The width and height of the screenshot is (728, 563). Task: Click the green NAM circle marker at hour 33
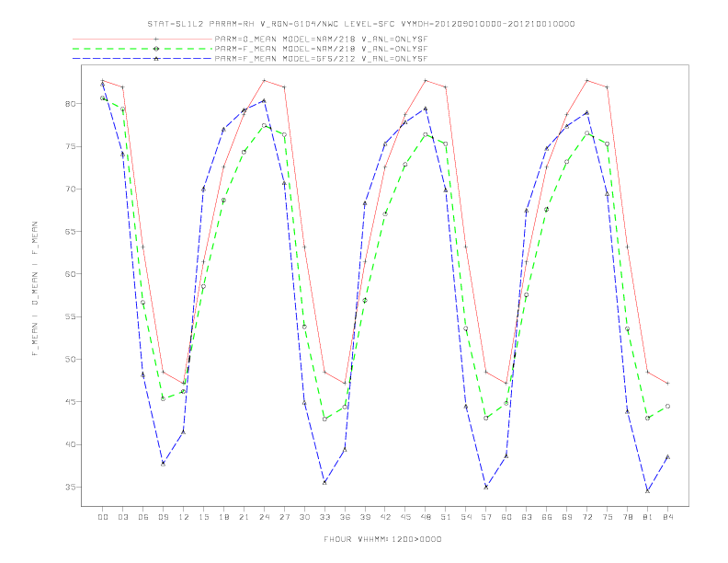(324, 419)
